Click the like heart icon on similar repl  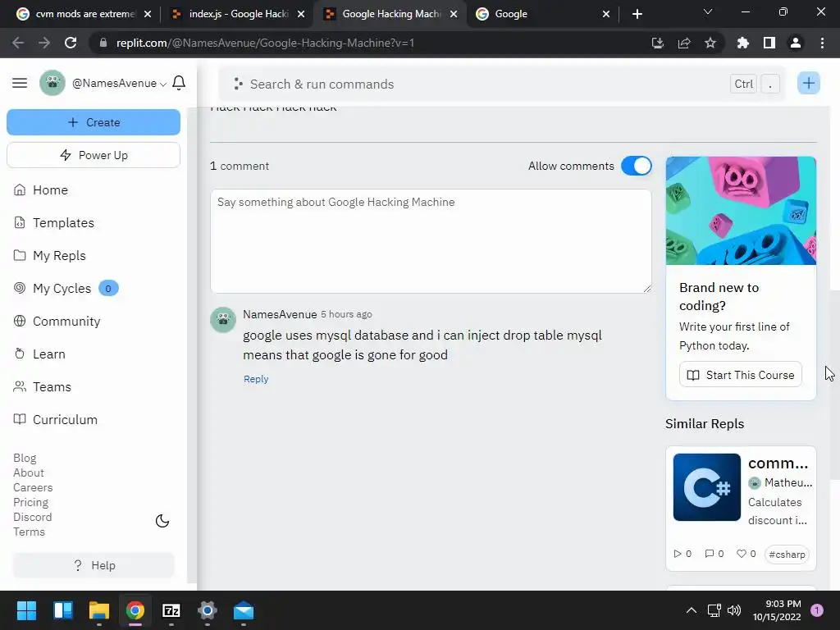pos(742,554)
